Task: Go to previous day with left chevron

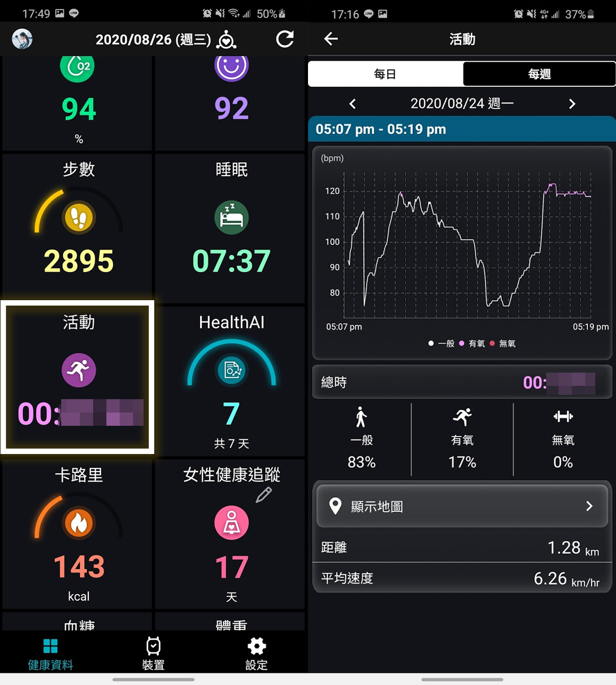Action: pos(352,104)
